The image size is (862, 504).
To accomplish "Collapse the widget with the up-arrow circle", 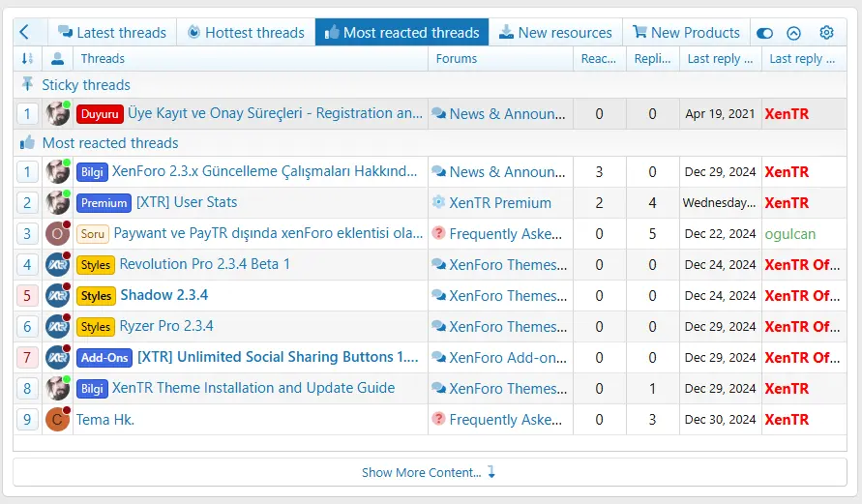I will point(793,33).
